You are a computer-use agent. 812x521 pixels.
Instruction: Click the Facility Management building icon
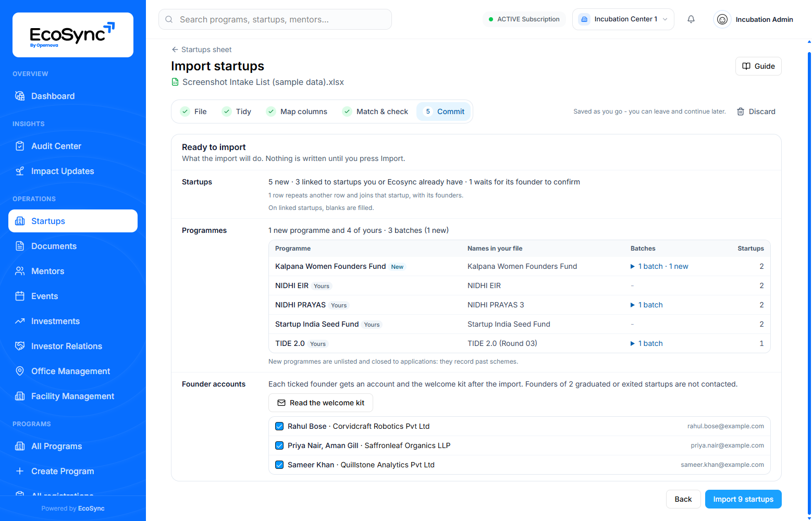(20, 396)
